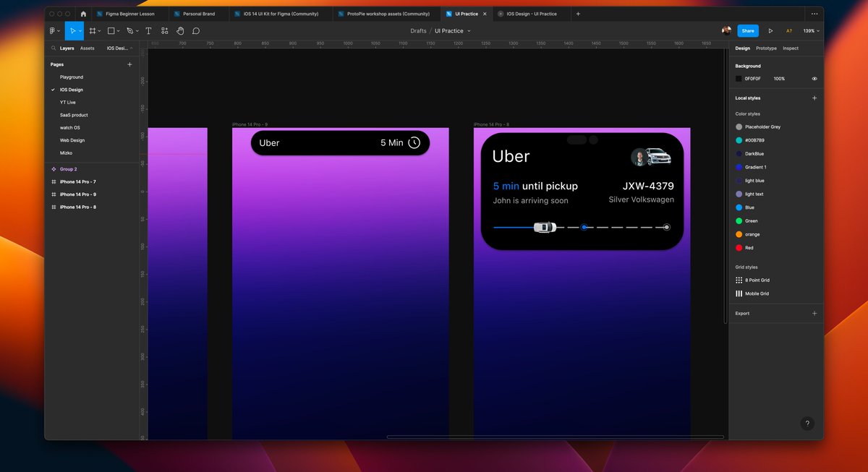Click Drafts in the breadcrumb

(418, 31)
